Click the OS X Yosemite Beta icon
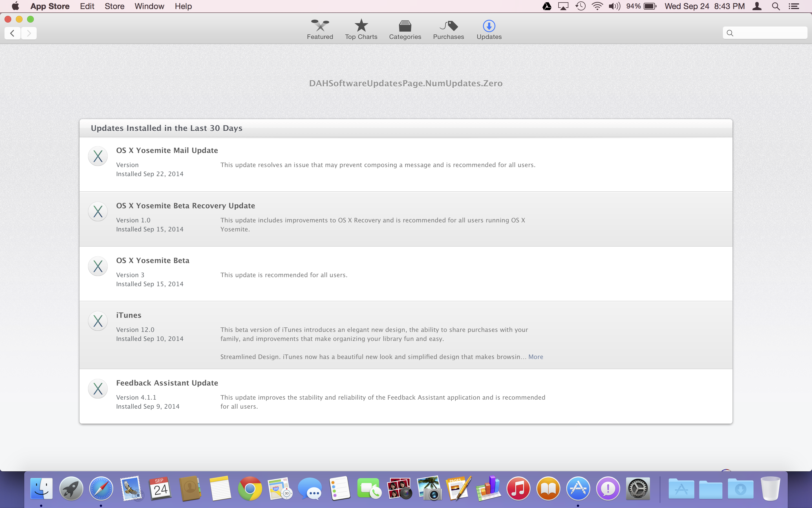The image size is (812, 508). point(98,266)
